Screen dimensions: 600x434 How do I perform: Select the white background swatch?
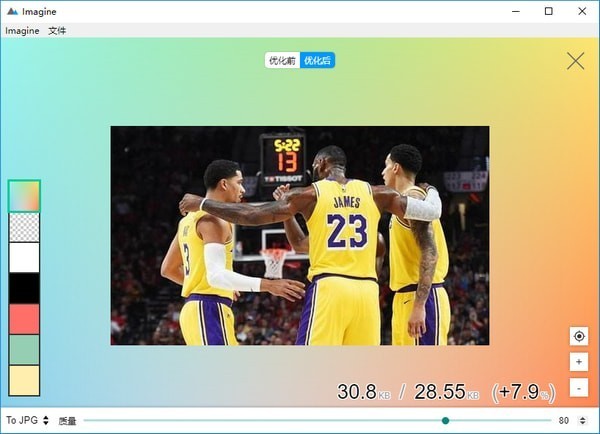click(24, 258)
